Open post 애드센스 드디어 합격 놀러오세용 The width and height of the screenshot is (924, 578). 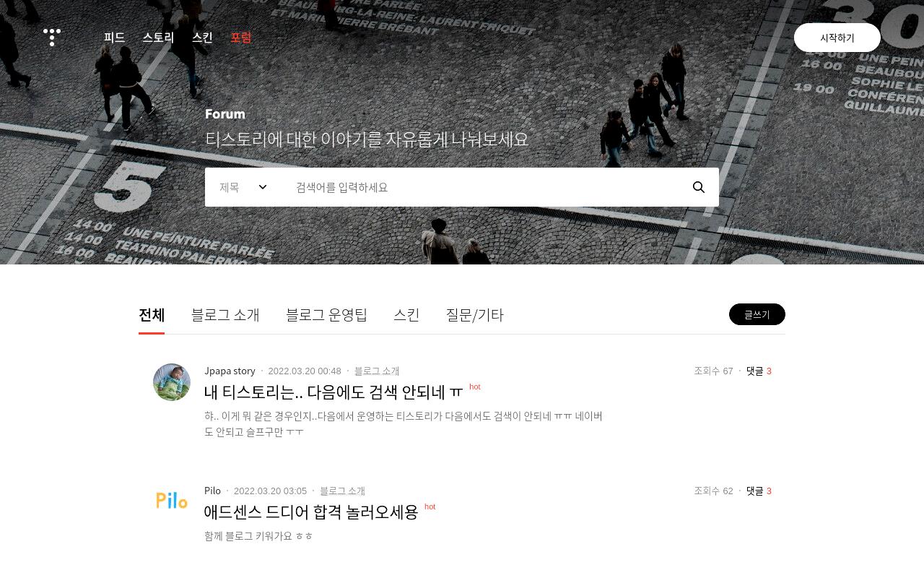tap(311, 512)
